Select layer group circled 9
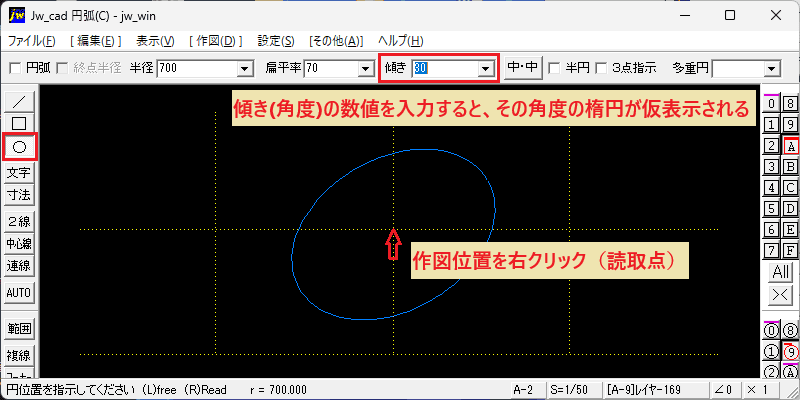 pos(790,352)
